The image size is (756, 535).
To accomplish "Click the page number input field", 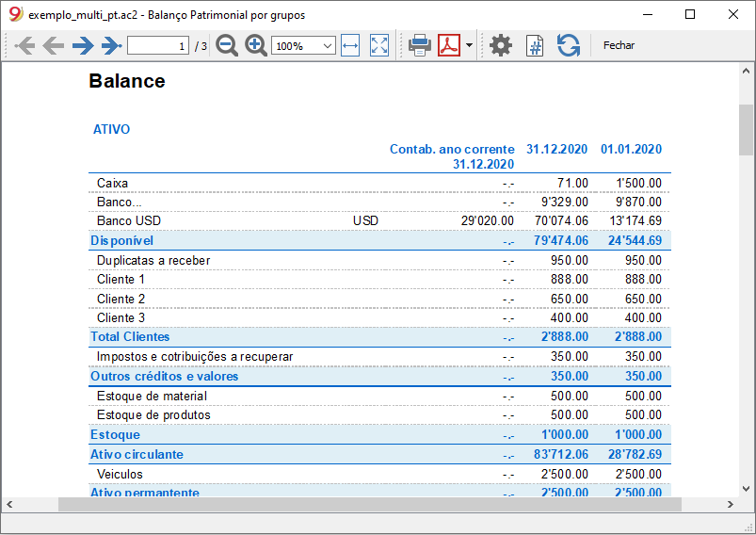I will [158, 46].
